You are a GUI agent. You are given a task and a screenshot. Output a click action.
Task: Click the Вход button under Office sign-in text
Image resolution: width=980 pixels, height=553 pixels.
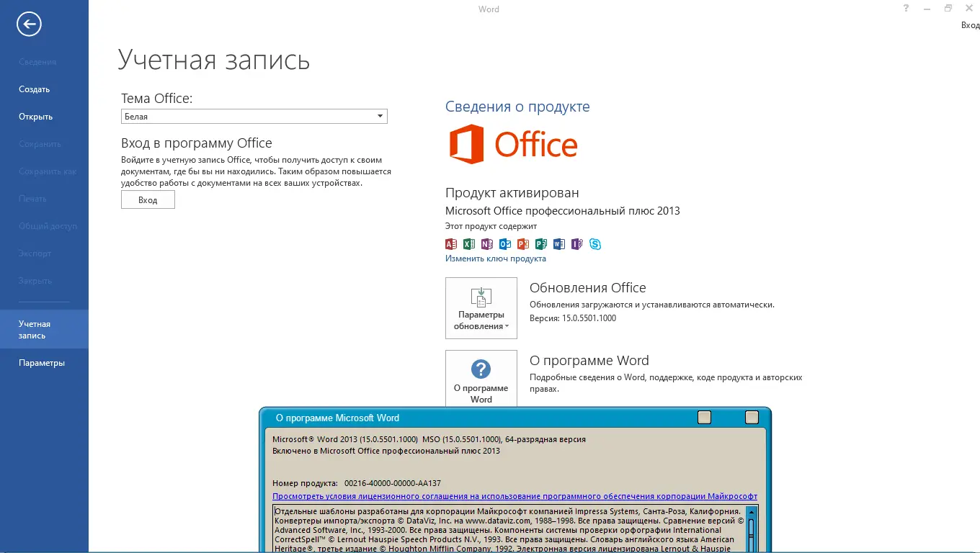(x=148, y=199)
